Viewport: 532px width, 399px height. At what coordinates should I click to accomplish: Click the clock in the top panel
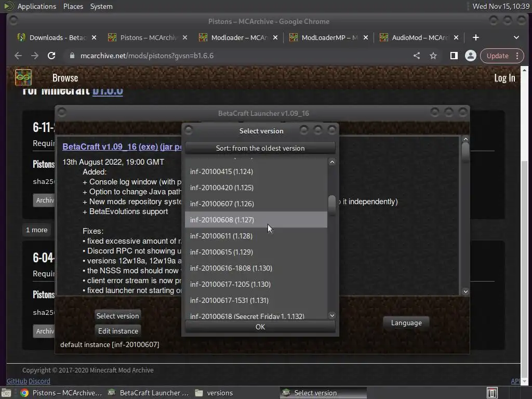(x=501, y=6)
